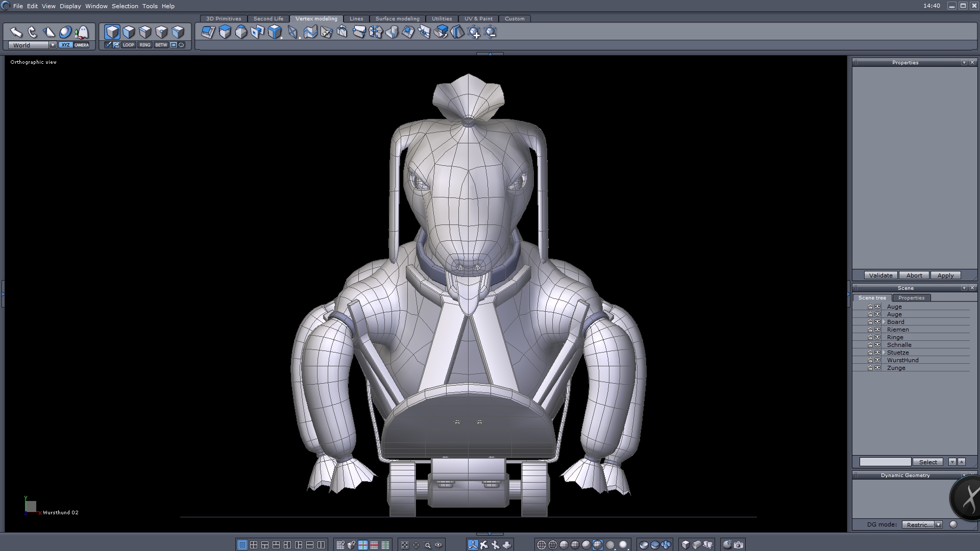This screenshot has width=980, height=551.
Task: Expand the Stuetze group in scene tree
Action: [884, 353]
